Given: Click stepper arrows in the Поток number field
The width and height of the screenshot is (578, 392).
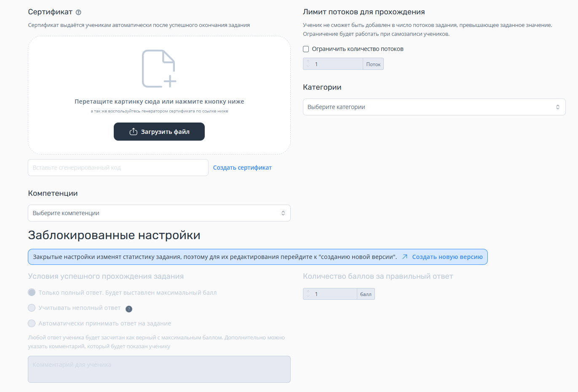Looking at the screenshot, I should click(308, 64).
